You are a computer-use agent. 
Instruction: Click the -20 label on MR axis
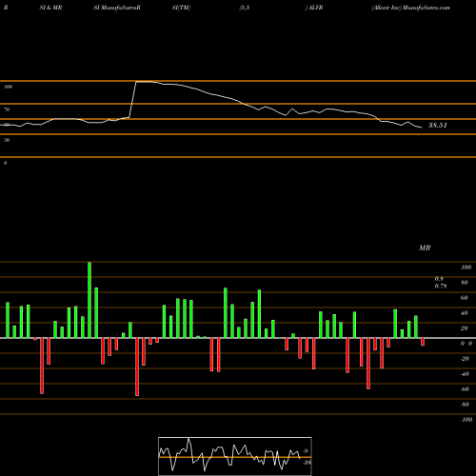click(465, 359)
